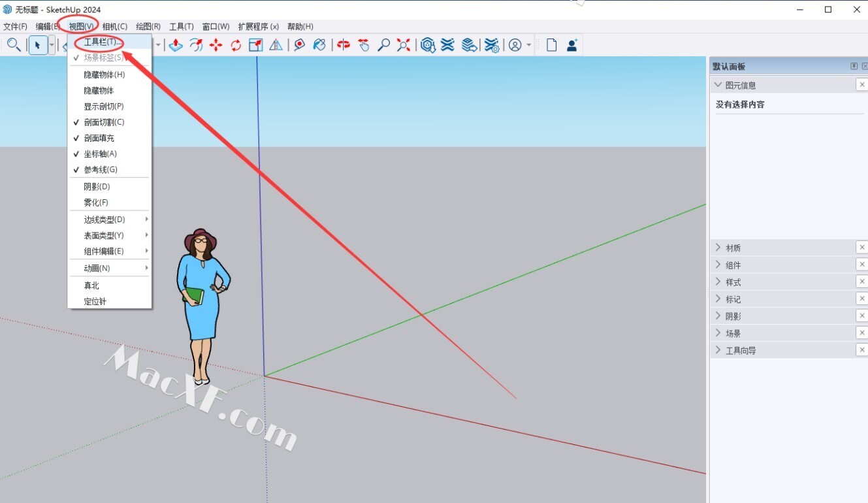Screen dimensions: 868x503
Task: Click the 没有选择内容 text
Action: [x=740, y=105]
